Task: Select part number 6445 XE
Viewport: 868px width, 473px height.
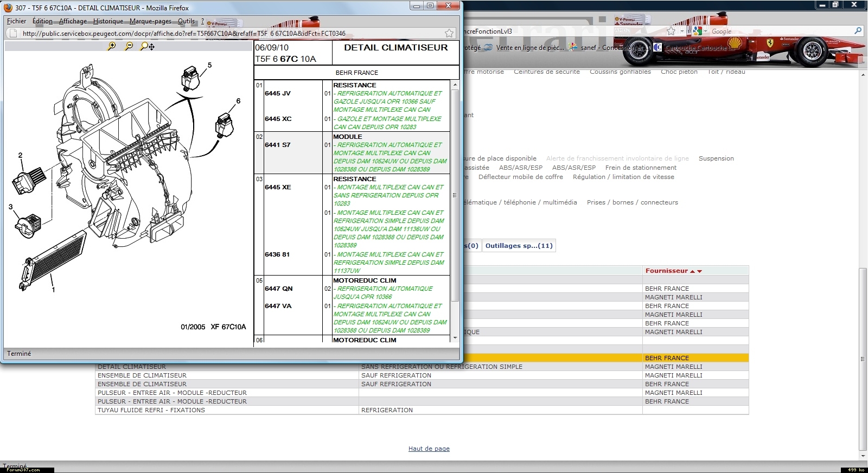Action: pyautogui.click(x=278, y=187)
